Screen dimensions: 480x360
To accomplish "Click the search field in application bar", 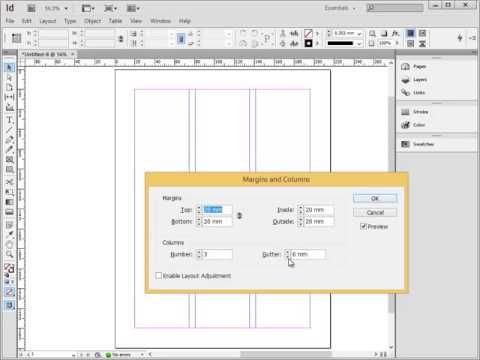I will pyautogui.click(x=395, y=8).
